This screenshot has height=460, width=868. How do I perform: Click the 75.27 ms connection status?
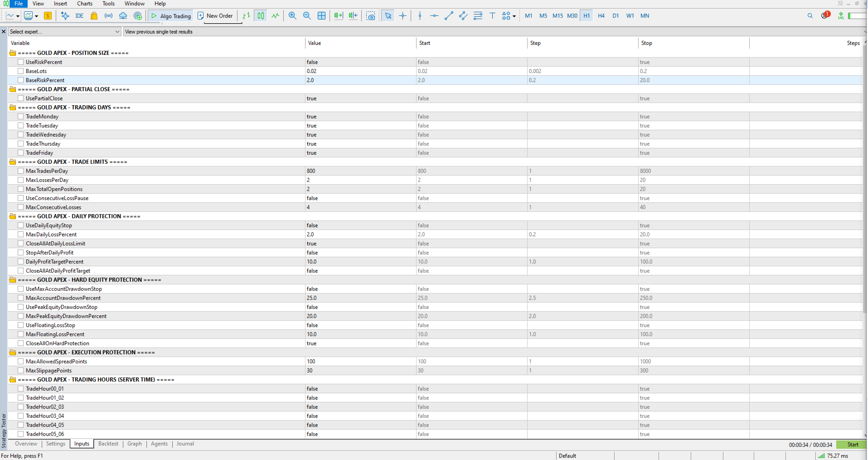pyautogui.click(x=833, y=456)
